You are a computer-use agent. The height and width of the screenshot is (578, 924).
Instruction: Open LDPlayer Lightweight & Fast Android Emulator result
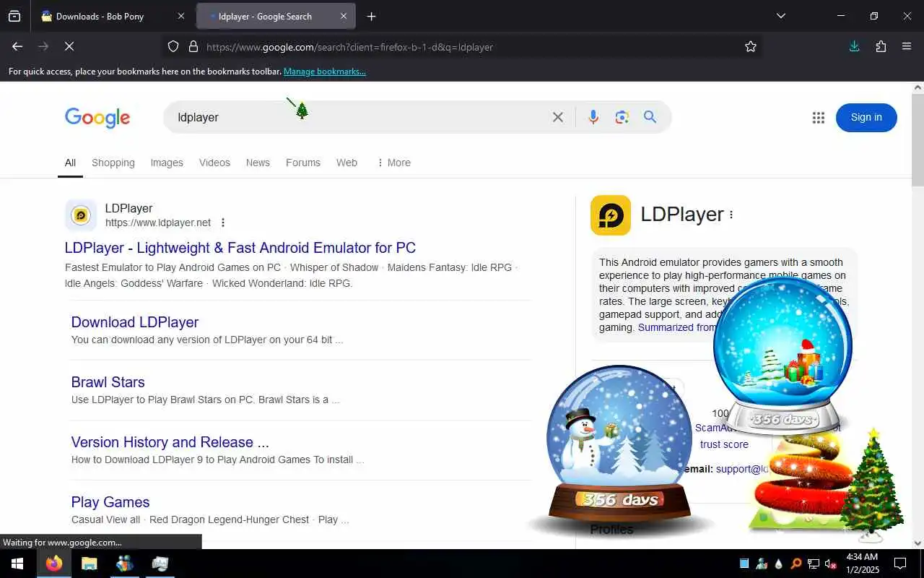(240, 248)
